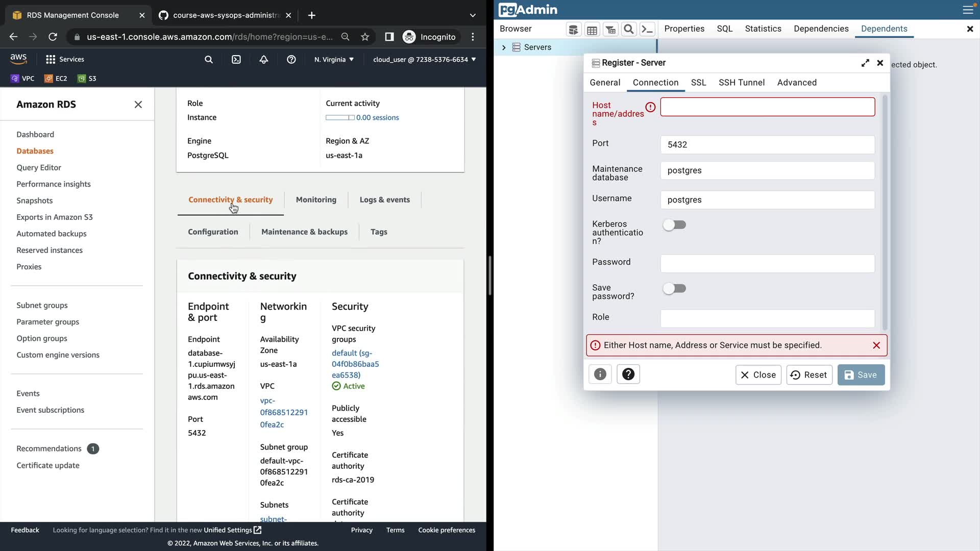Maximize the Register Server dialog
The height and width of the screenshot is (551, 980).
(x=865, y=63)
